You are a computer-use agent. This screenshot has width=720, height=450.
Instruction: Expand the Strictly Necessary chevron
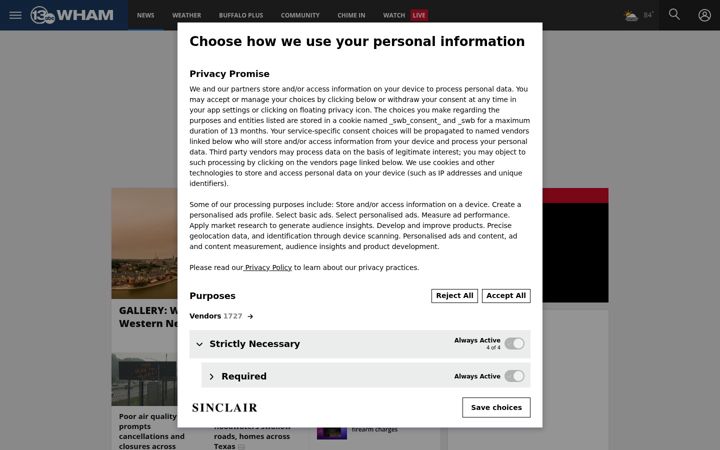click(199, 344)
